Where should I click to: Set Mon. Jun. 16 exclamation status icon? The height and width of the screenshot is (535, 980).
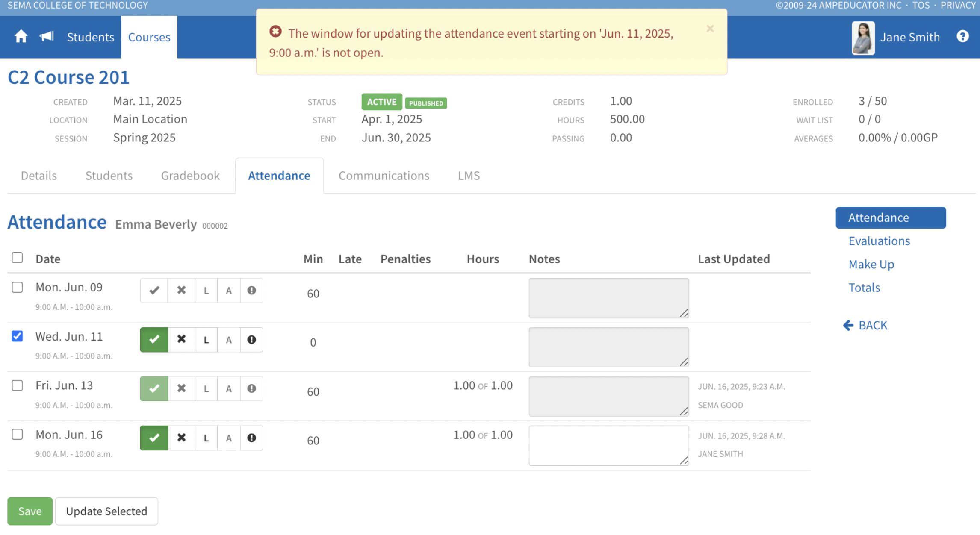point(251,438)
